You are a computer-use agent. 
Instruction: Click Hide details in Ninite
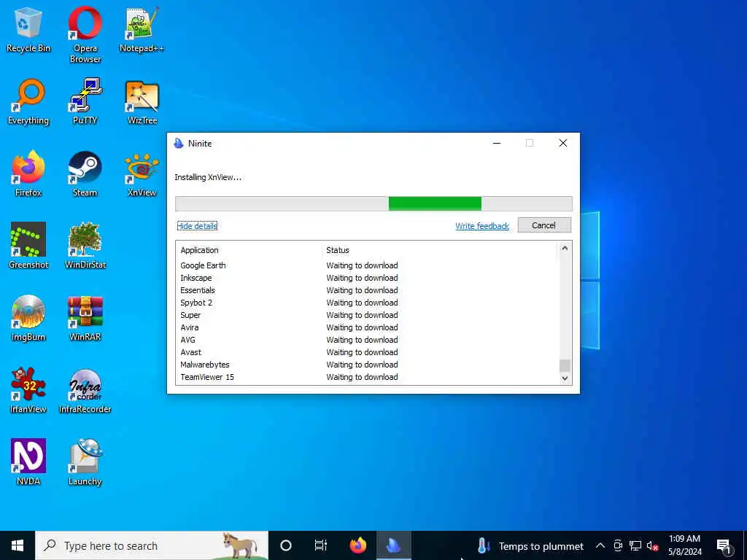(x=197, y=226)
